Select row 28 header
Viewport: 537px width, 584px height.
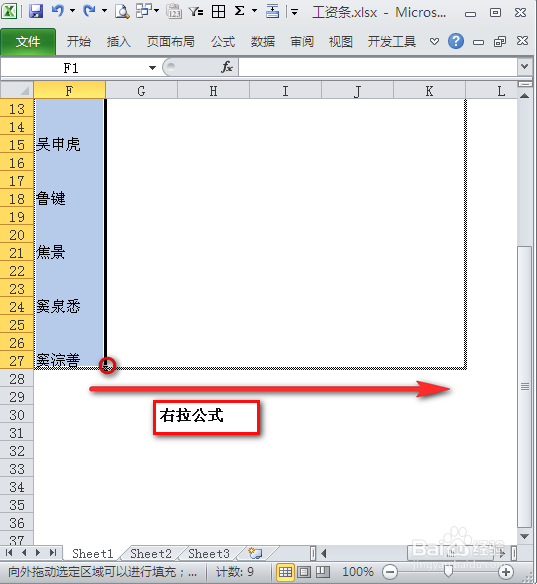[x=17, y=379]
